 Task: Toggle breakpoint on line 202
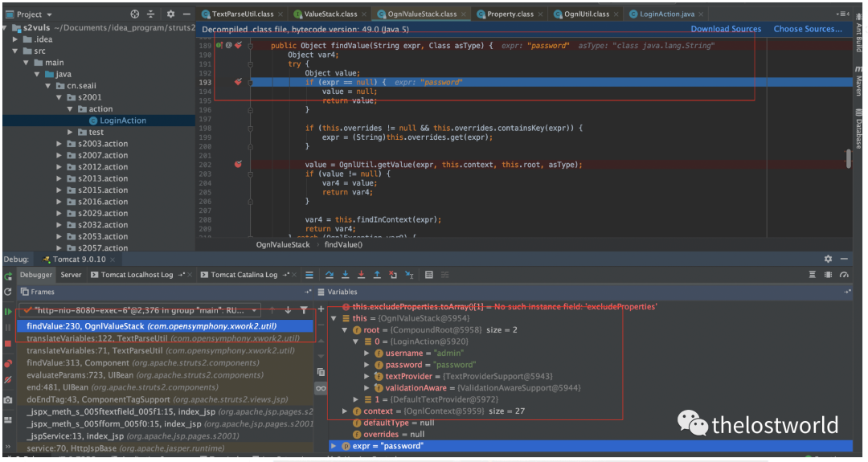click(x=238, y=164)
